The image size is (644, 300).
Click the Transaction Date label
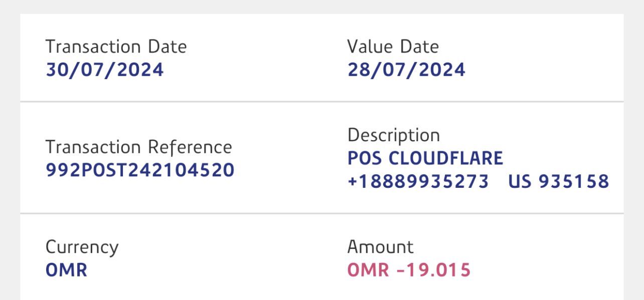(x=116, y=47)
